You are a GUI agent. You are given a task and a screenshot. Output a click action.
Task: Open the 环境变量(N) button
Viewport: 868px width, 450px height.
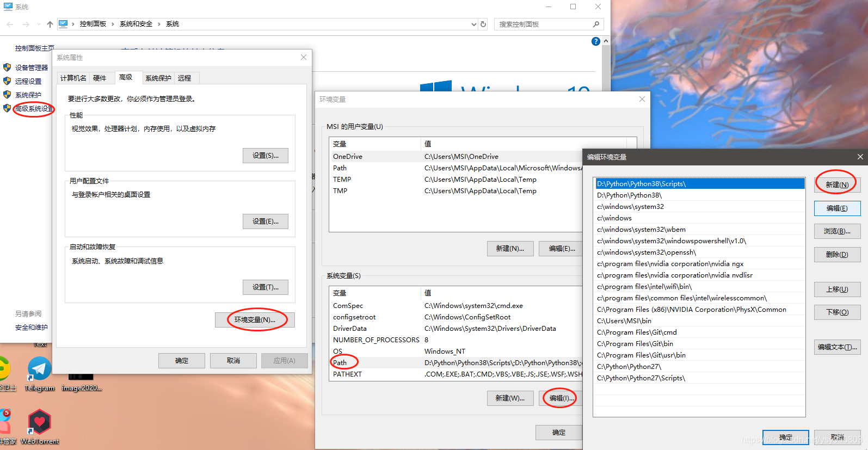[x=255, y=320]
